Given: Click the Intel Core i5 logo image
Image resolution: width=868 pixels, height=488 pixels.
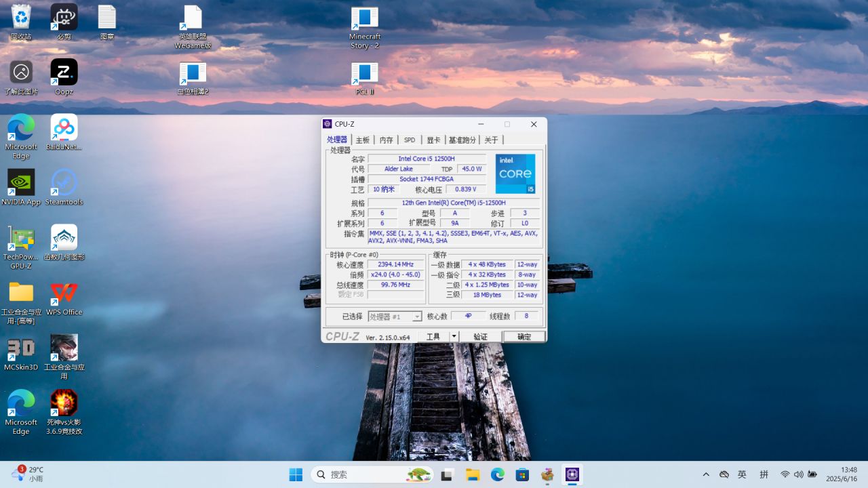Looking at the screenshot, I should tap(515, 174).
